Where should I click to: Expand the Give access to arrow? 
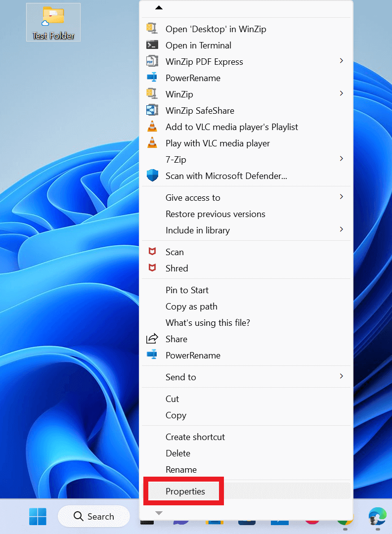click(x=341, y=197)
